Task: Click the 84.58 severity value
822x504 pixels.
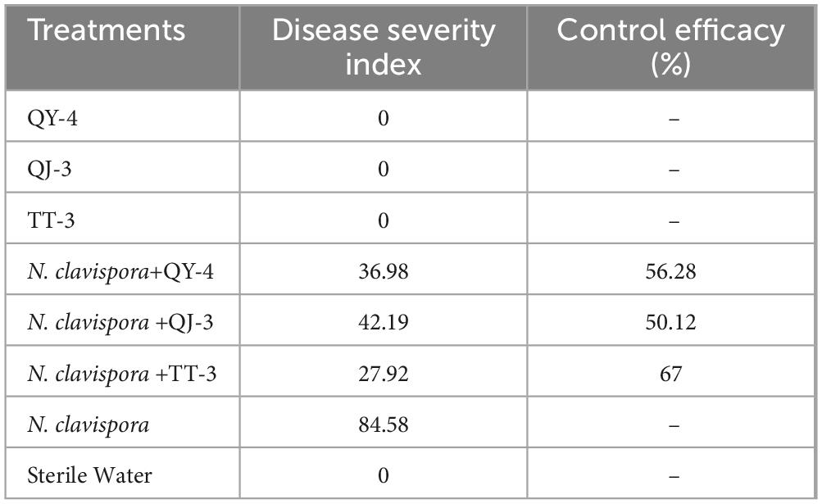Action: click(x=384, y=425)
